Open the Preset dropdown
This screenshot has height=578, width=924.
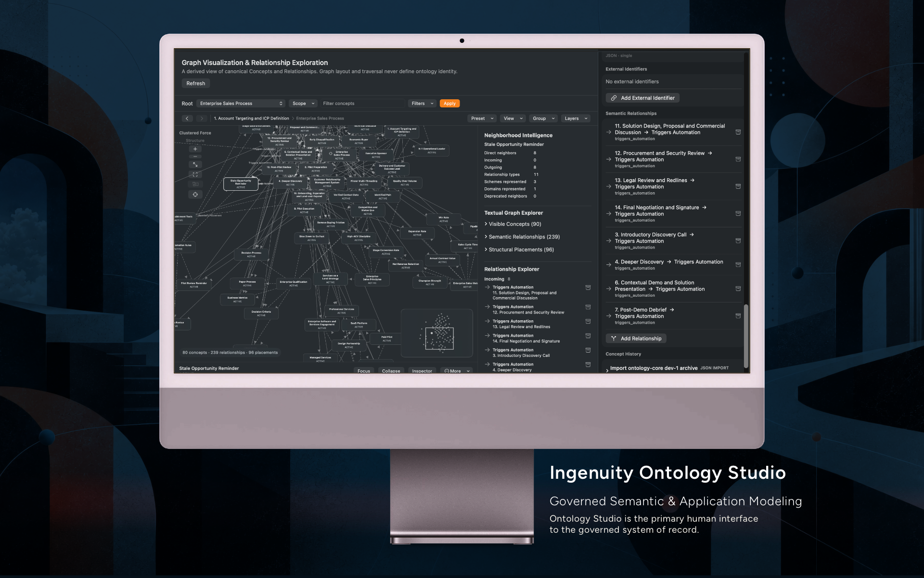pyautogui.click(x=482, y=118)
